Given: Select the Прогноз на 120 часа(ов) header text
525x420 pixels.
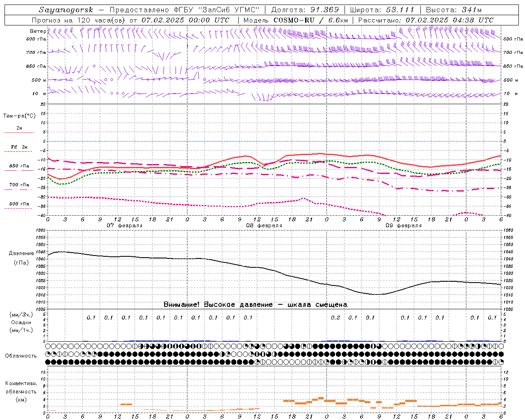Looking at the screenshot, I should 79,20.
